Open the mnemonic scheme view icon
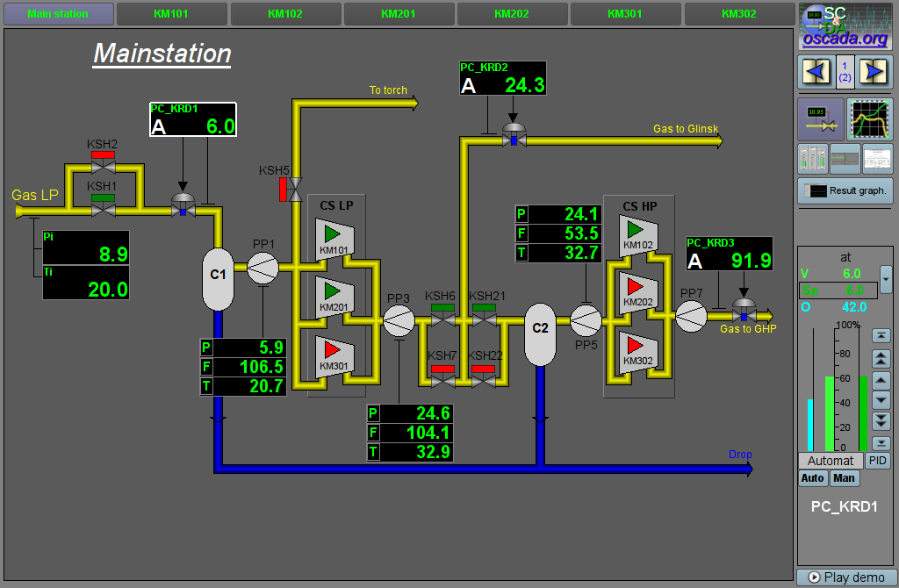Screen dimensions: 899x588 pos(820,119)
